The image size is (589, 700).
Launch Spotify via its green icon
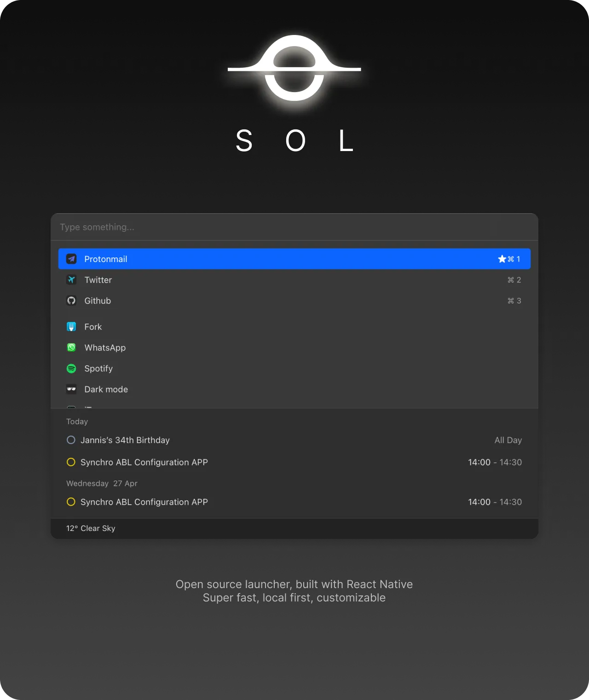coord(71,368)
